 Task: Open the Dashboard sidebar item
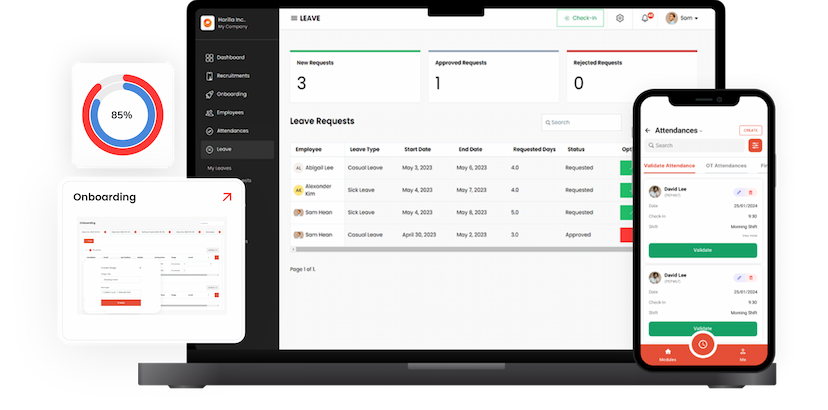(229, 57)
